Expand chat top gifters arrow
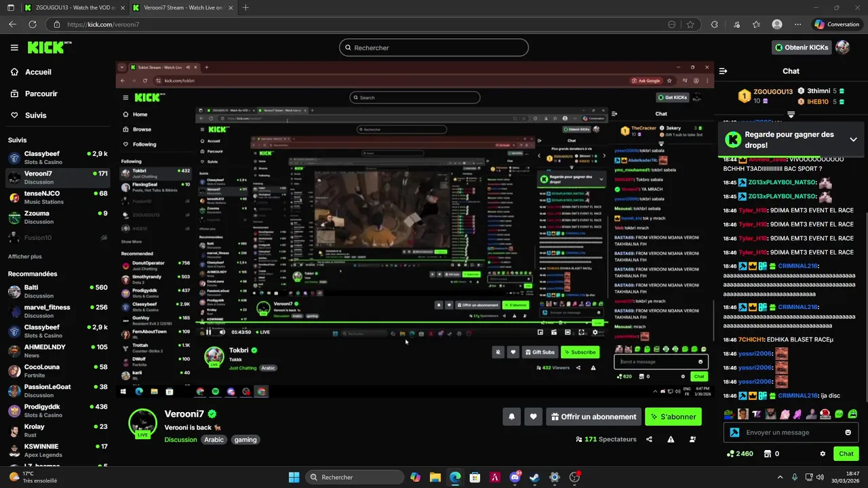 coord(791,115)
